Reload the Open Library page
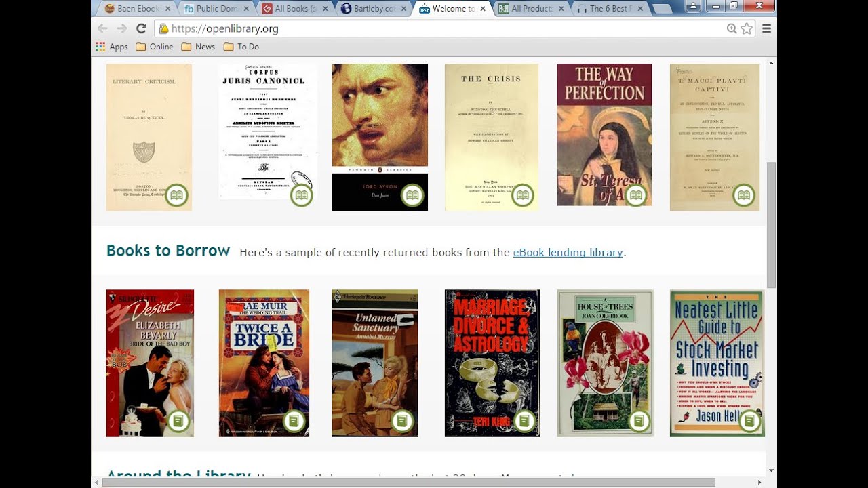Viewport: 868px width, 488px height. [x=141, y=28]
